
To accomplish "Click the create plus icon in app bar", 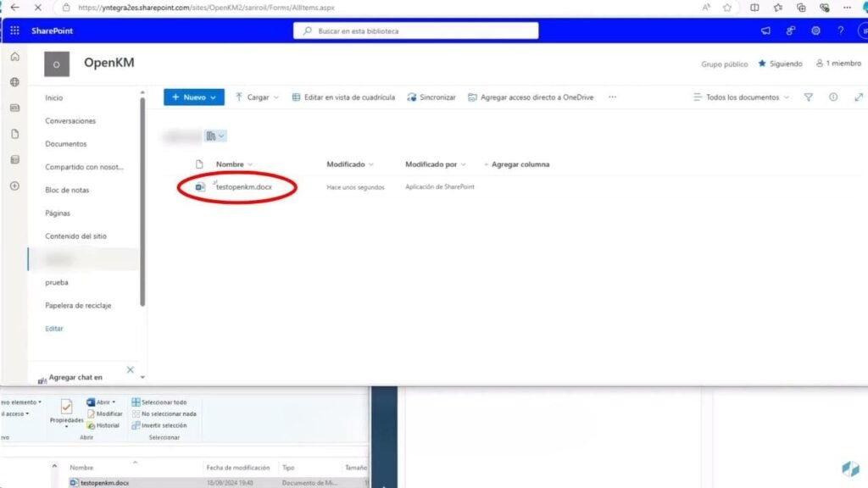I will (x=15, y=186).
